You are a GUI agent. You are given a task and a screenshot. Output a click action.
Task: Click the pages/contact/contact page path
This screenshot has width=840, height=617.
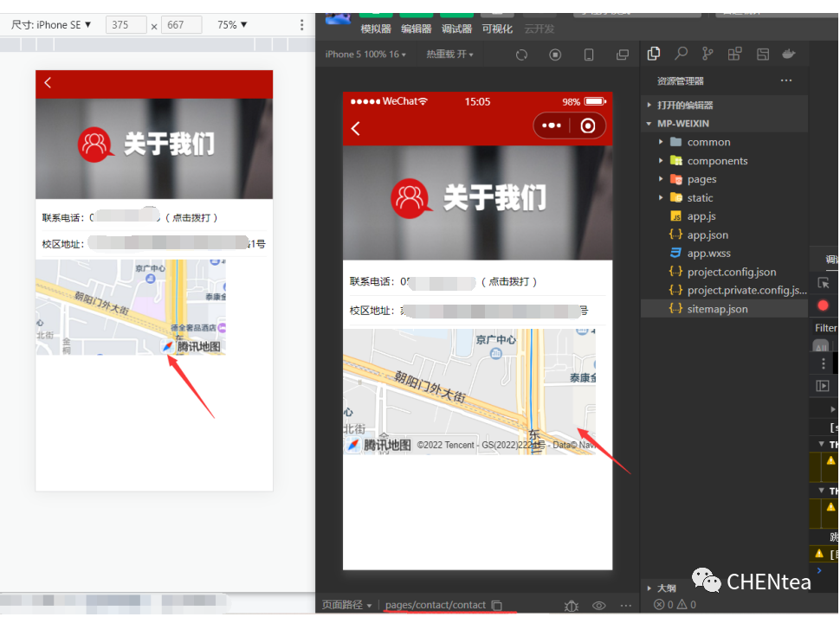(436, 605)
